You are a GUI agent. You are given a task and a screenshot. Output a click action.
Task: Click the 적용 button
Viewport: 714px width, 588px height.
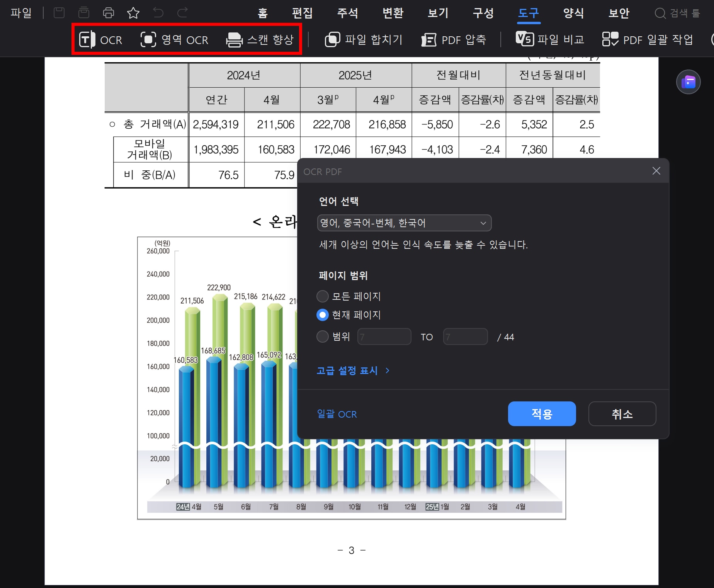[x=542, y=414]
